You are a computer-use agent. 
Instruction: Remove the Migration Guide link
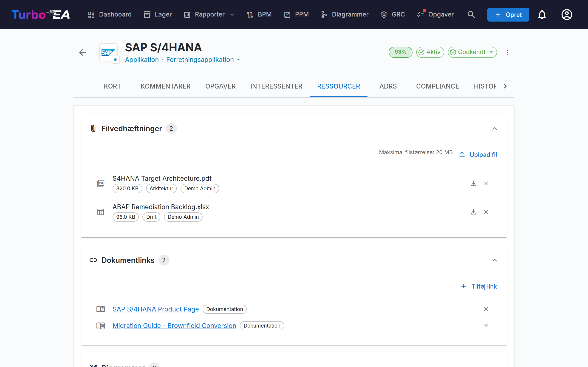[486, 325]
